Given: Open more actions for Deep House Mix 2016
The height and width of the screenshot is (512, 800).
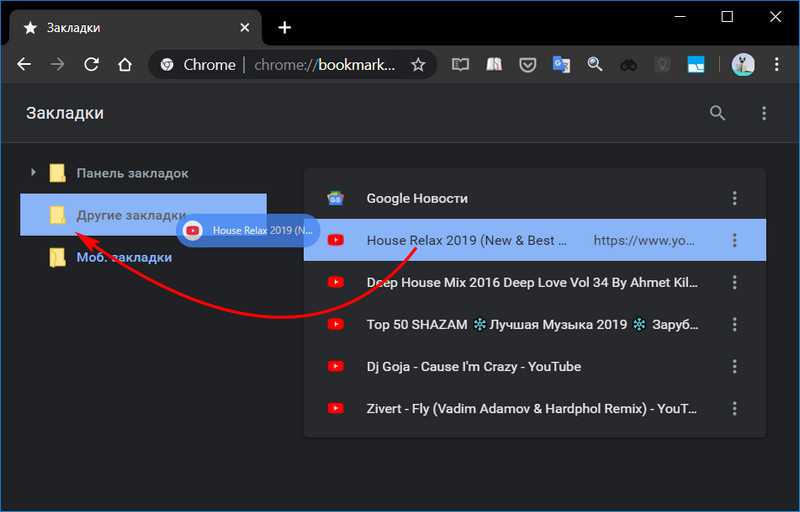Looking at the screenshot, I should pyautogui.click(x=735, y=282).
